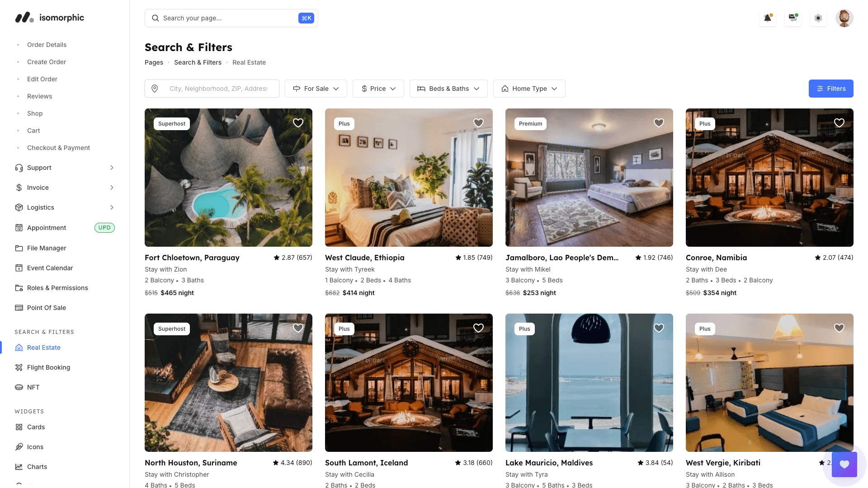Screen dimensions: 868x488
Task: Click the Event Calendar icon
Action: [19, 268]
